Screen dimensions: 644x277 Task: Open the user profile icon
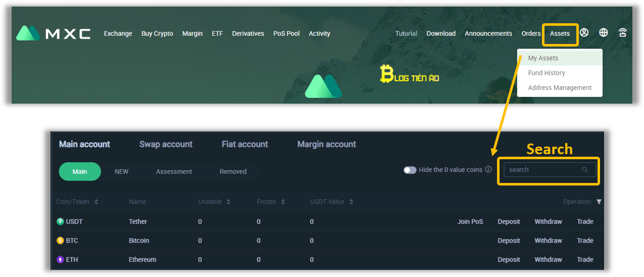pyautogui.click(x=584, y=33)
